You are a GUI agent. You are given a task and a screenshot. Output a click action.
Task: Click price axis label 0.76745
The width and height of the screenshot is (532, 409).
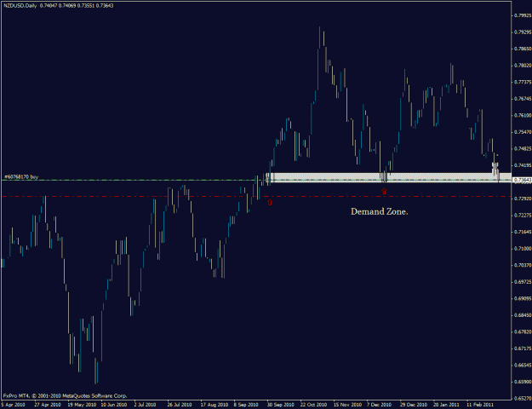pos(523,99)
